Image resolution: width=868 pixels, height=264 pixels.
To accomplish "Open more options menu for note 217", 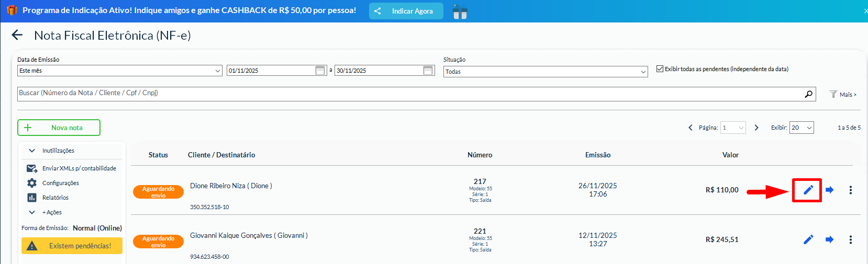I will pos(850,190).
